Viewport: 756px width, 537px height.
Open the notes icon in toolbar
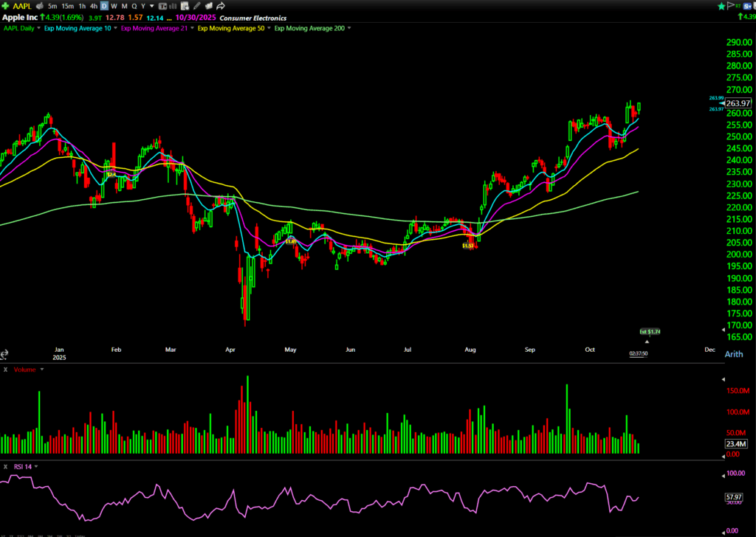point(185,5)
